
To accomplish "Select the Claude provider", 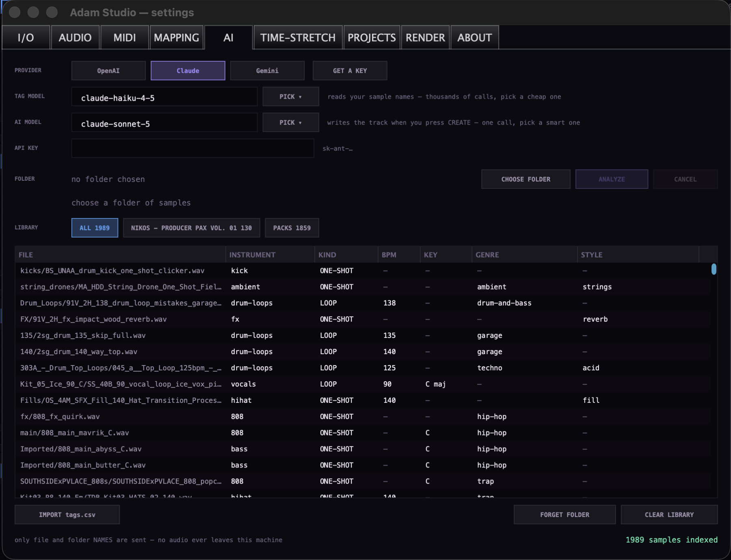I will pos(188,71).
